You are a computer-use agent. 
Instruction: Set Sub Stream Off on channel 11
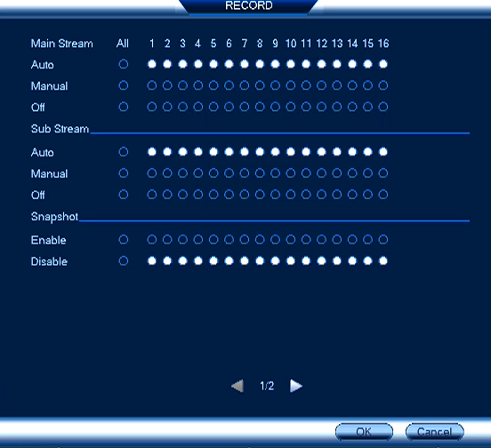pyautogui.click(x=306, y=195)
